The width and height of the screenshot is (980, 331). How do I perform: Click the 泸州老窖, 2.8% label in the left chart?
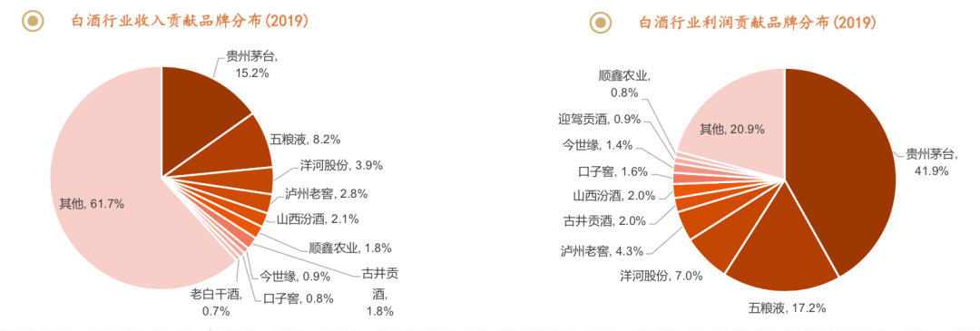325,193
